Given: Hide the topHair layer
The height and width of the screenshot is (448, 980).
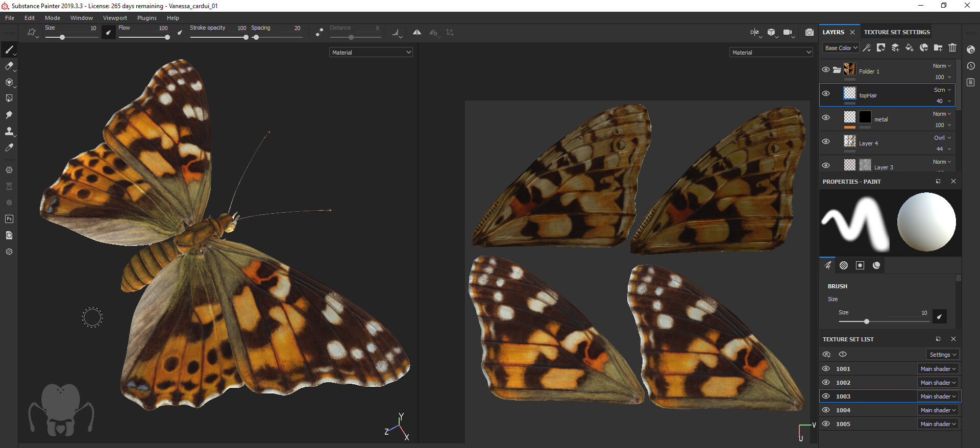Looking at the screenshot, I should pos(826,93).
